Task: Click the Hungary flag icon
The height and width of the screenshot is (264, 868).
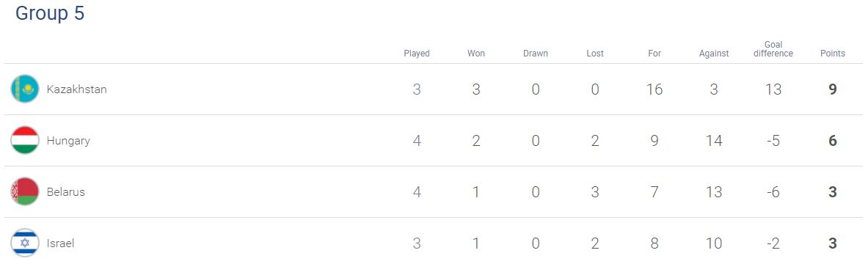Action: (x=24, y=141)
